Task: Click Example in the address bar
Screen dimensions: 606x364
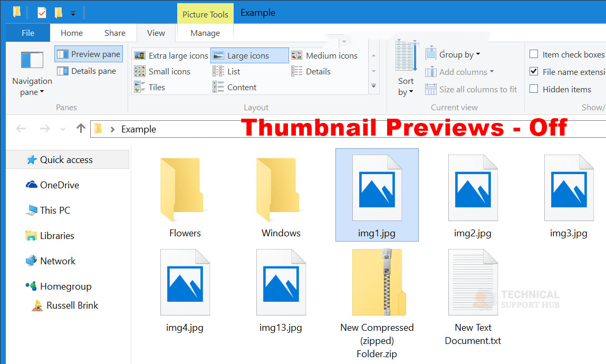Action: [138, 129]
